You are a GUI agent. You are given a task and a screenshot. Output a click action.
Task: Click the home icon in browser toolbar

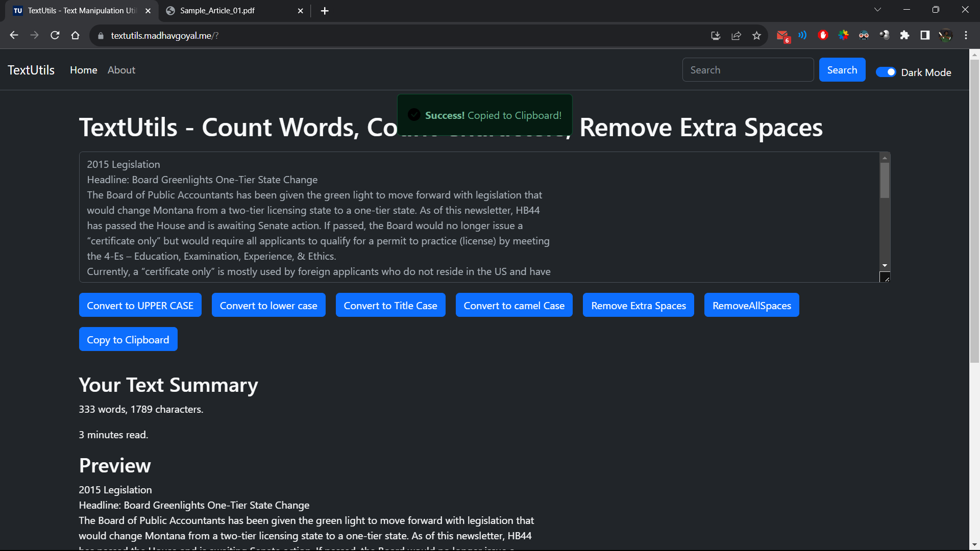coord(76,35)
